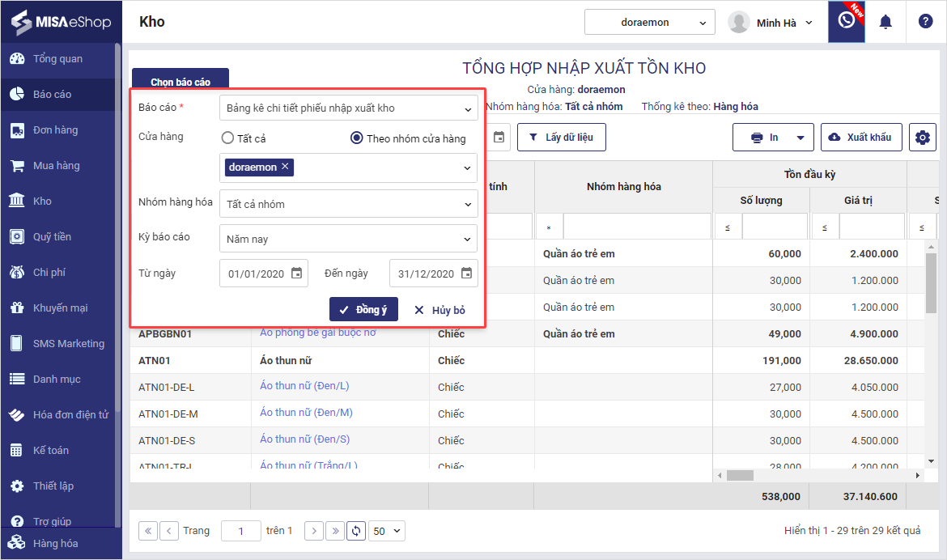Image resolution: width=947 pixels, height=560 pixels.
Task: Select Theo nhóm cửa hàng radio option
Action: [x=356, y=138]
